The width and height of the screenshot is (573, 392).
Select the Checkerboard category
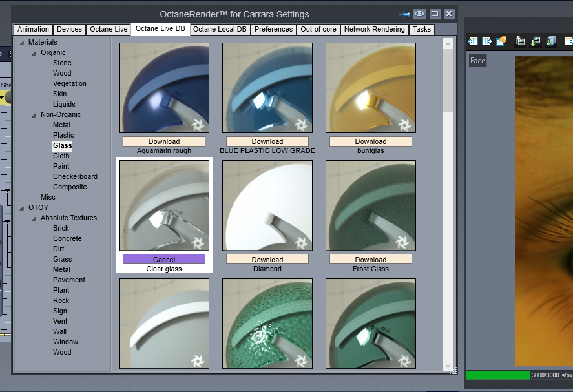(x=76, y=176)
